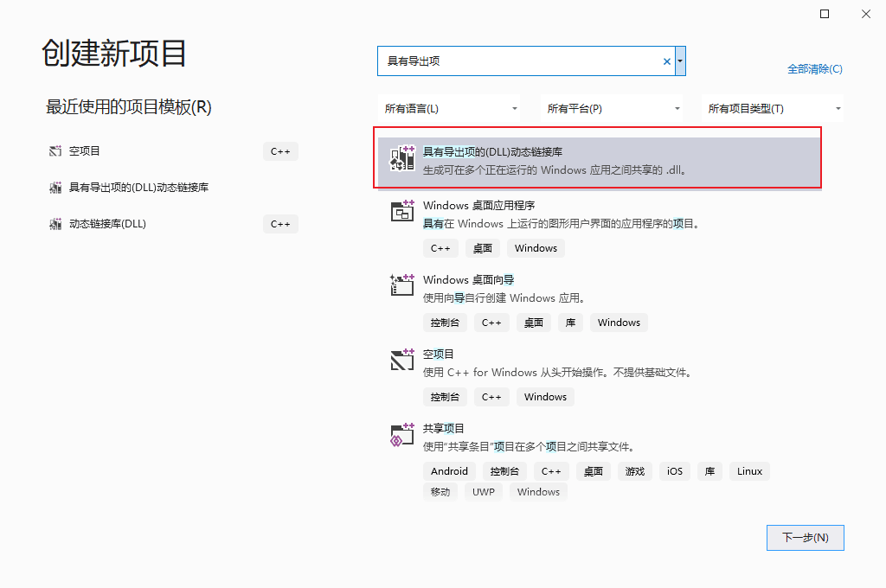The image size is (886, 588).
Task: Click the Windows 桌面向导 template icon
Action: coord(401,286)
